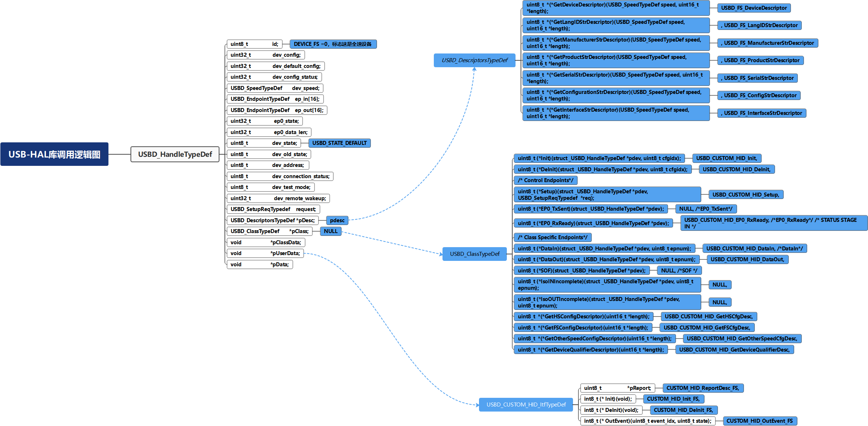The image size is (868, 426).
Task: Select the CUSTOM_HID_ReportDesc_FS node
Action: point(703,388)
